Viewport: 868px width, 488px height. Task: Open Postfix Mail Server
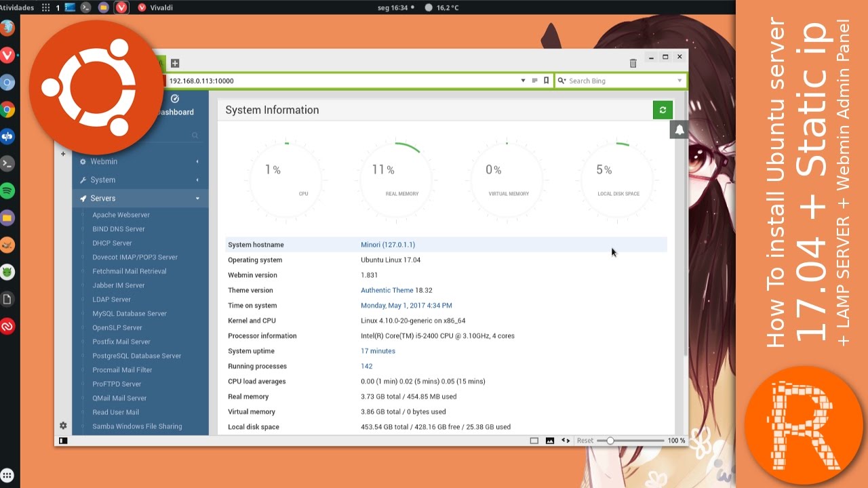(121, 342)
